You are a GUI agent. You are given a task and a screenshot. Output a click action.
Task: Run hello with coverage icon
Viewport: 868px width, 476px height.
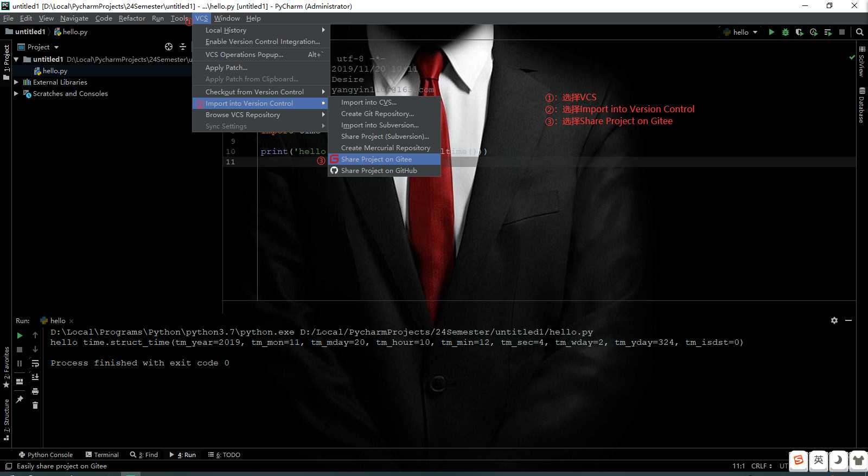click(x=799, y=32)
